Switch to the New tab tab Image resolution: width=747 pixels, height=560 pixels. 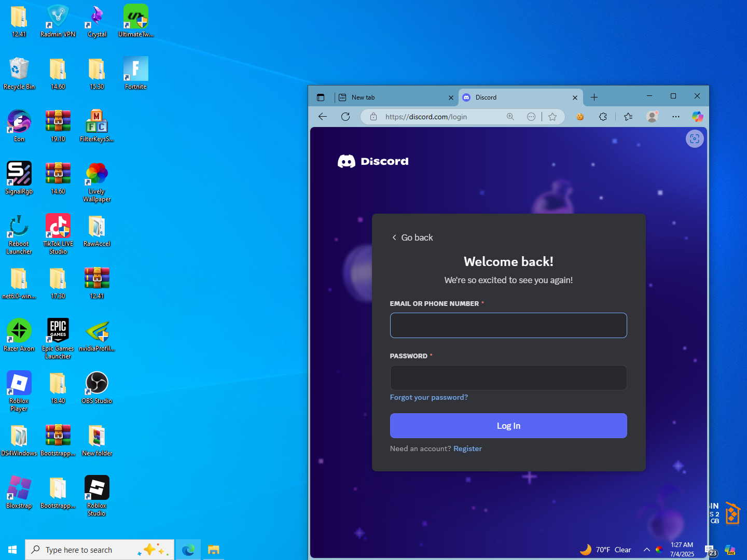click(x=395, y=97)
